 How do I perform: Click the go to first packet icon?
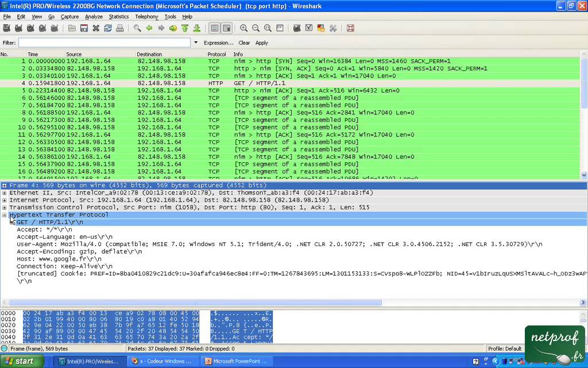coord(185,28)
